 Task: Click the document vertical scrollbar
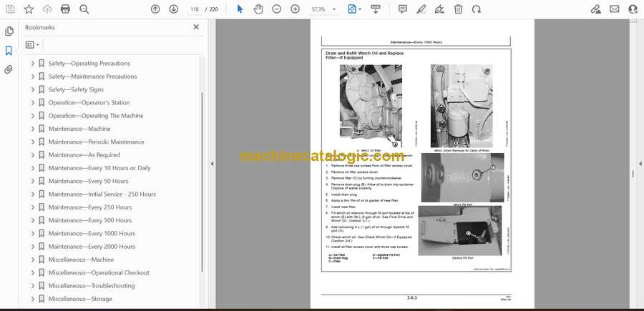633,174
